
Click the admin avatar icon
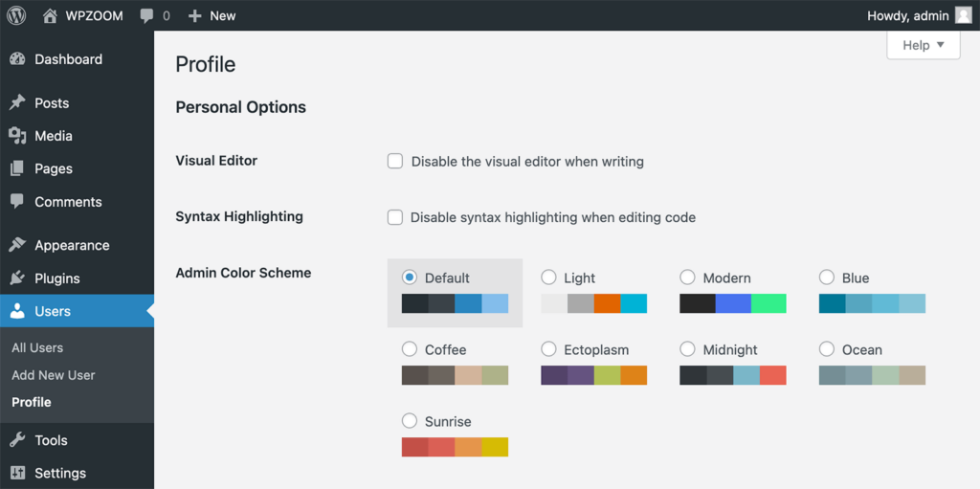pos(963,15)
